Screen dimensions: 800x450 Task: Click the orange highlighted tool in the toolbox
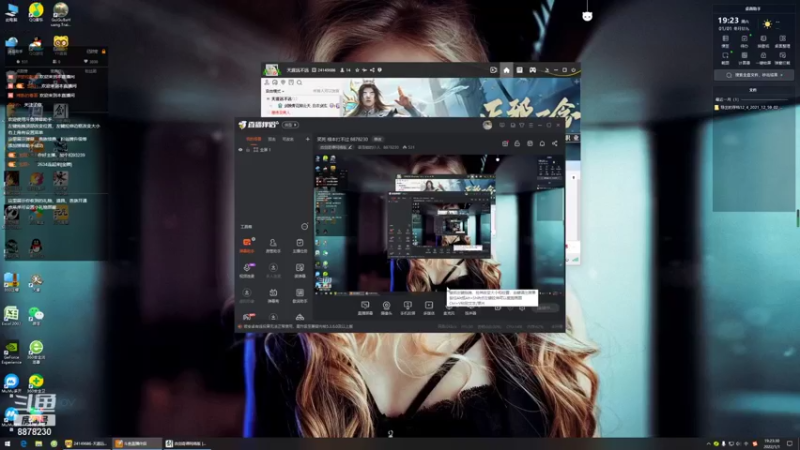click(247, 245)
